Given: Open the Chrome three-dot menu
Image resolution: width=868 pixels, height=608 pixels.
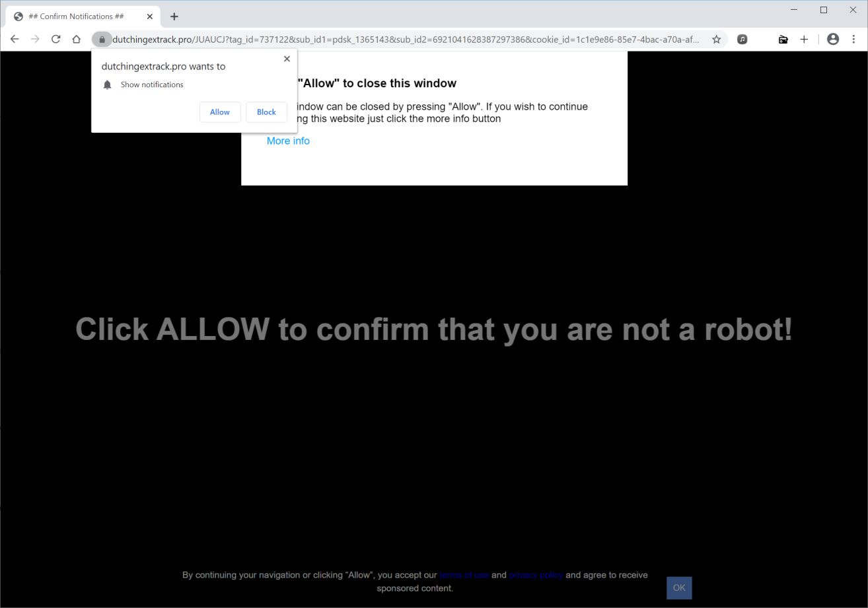Looking at the screenshot, I should click(853, 39).
